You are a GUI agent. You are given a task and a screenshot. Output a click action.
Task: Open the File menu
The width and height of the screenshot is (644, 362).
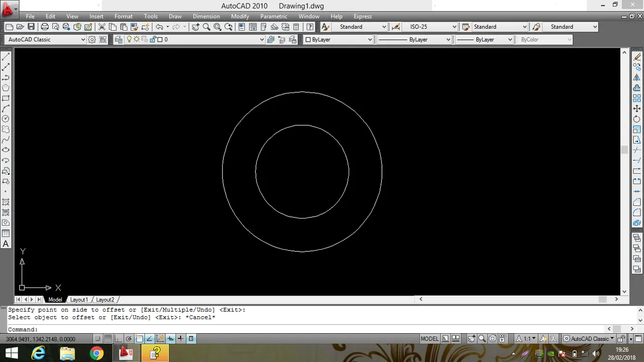30,17
